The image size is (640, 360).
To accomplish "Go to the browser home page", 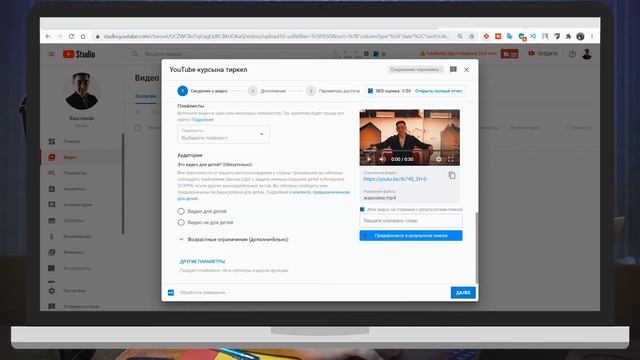I will click(83, 36).
